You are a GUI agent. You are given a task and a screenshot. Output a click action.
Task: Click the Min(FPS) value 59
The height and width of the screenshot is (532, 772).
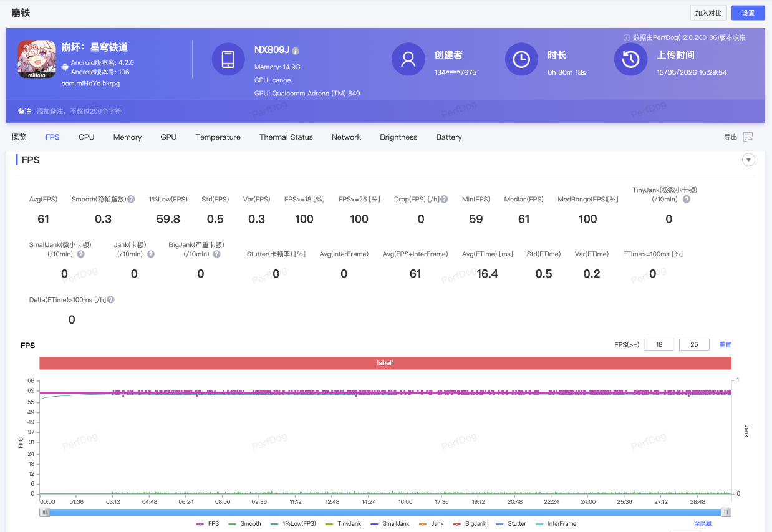tap(476, 219)
